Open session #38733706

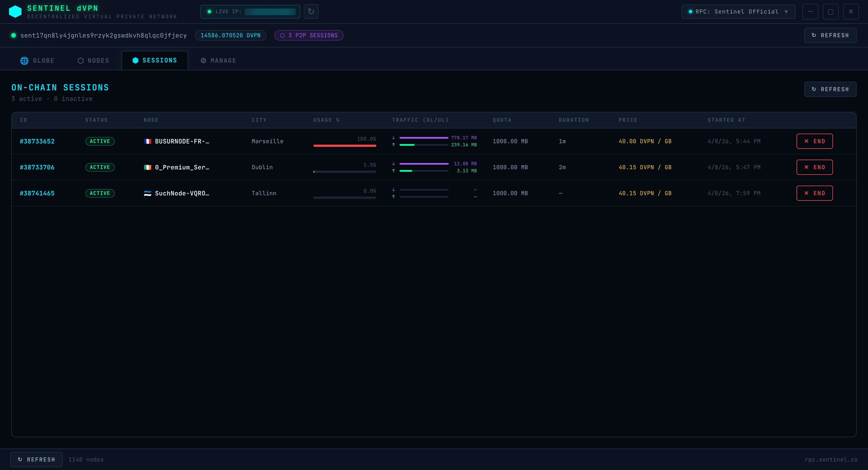pyautogui.click(x=37, y=167)
